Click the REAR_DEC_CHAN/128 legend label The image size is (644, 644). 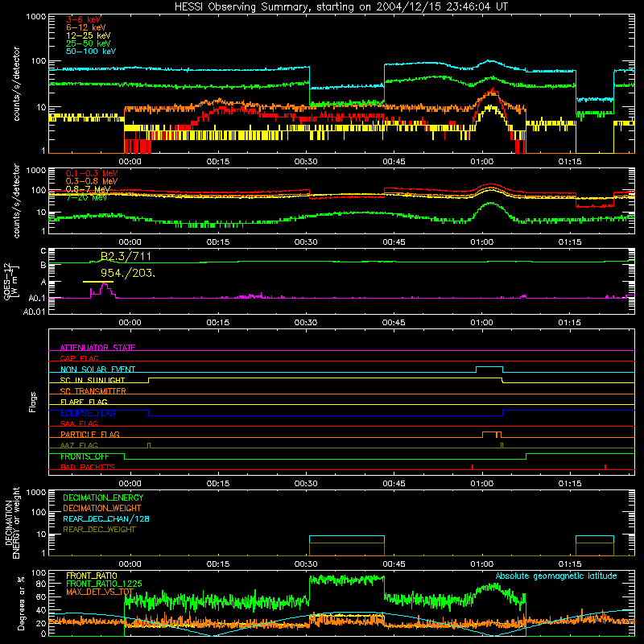click(x=106, y=518)
